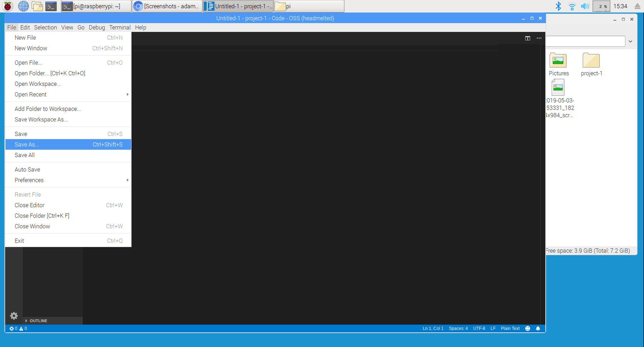This screenshot has width=644, height=347.
Task: Toggle Bluetooth from the system tray
Action: coord(558,6)
